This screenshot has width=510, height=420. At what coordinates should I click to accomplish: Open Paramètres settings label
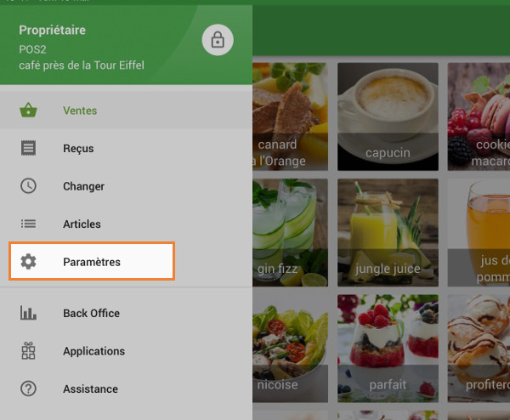pyautogui.click(x=92, y=262)
